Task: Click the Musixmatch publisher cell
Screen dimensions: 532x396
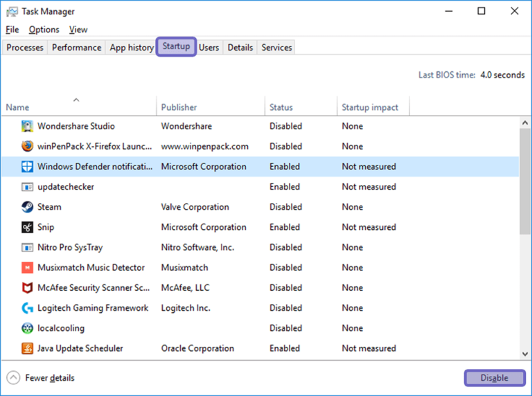Action: 184,267
